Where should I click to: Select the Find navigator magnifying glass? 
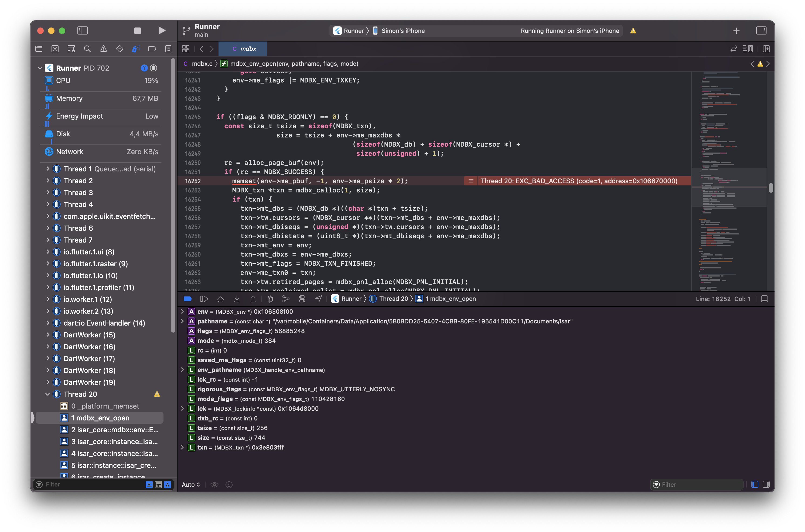coord(87,49)
